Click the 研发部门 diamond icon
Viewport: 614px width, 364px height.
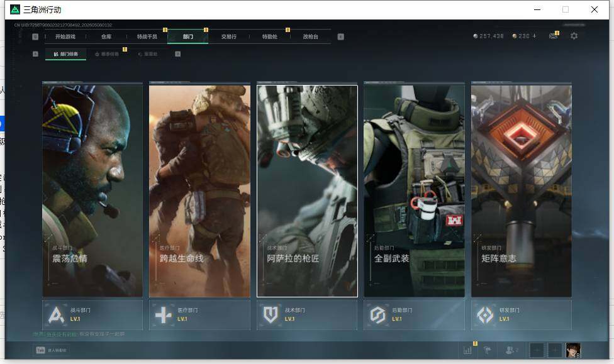click(x=485, y=315)
